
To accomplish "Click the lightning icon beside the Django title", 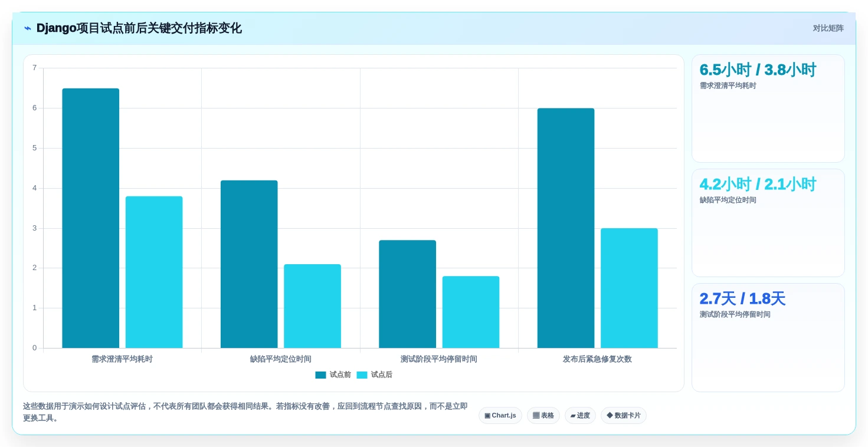I will [x=28, y=28].
